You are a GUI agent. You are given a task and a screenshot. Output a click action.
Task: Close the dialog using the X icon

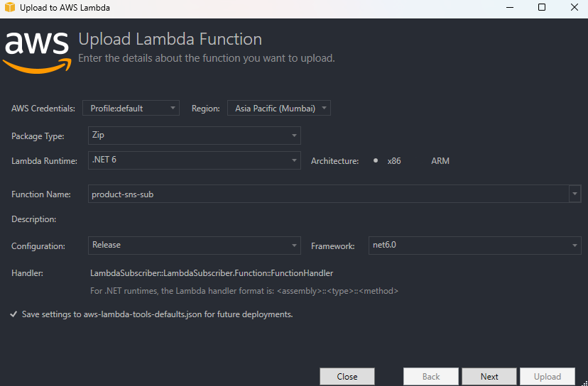click(x=574, y=8)
